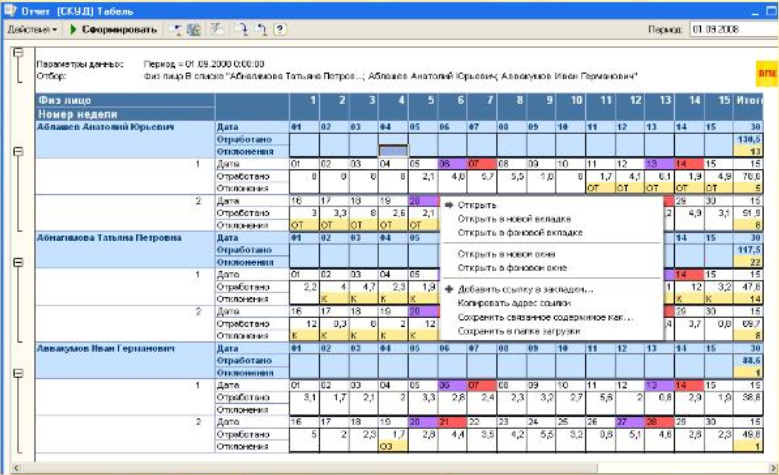Click the green arrow on Сформировать
This screenshot has height=475, width=779.
73,30
